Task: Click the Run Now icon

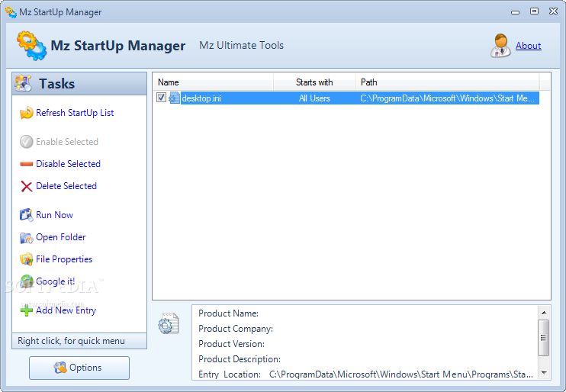Action: coord(27,215)
